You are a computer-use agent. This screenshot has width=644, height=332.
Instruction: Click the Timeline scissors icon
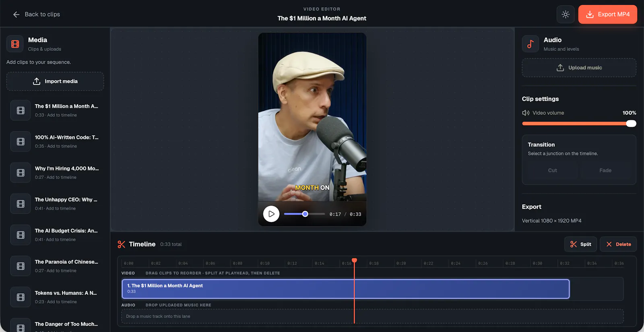pos(121,244)
